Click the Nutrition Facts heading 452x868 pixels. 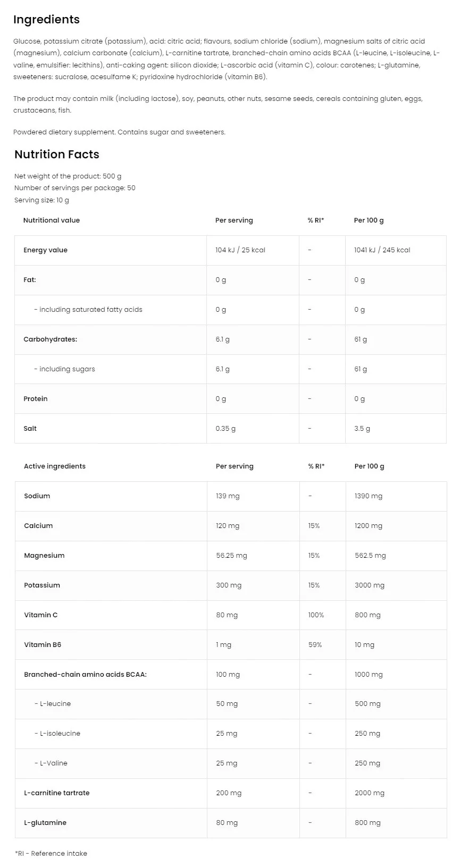click(x=57, y=155)
